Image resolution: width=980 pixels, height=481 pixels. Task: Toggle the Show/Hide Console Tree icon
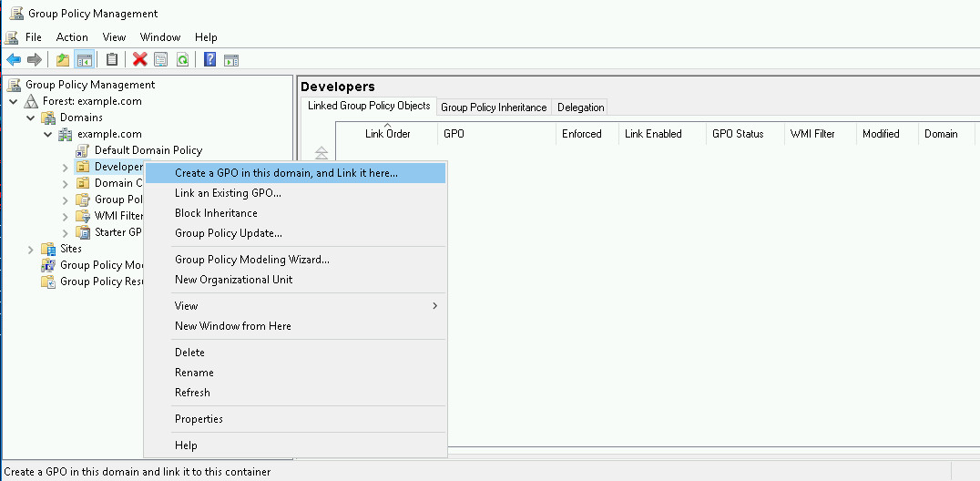pos(85,59)
